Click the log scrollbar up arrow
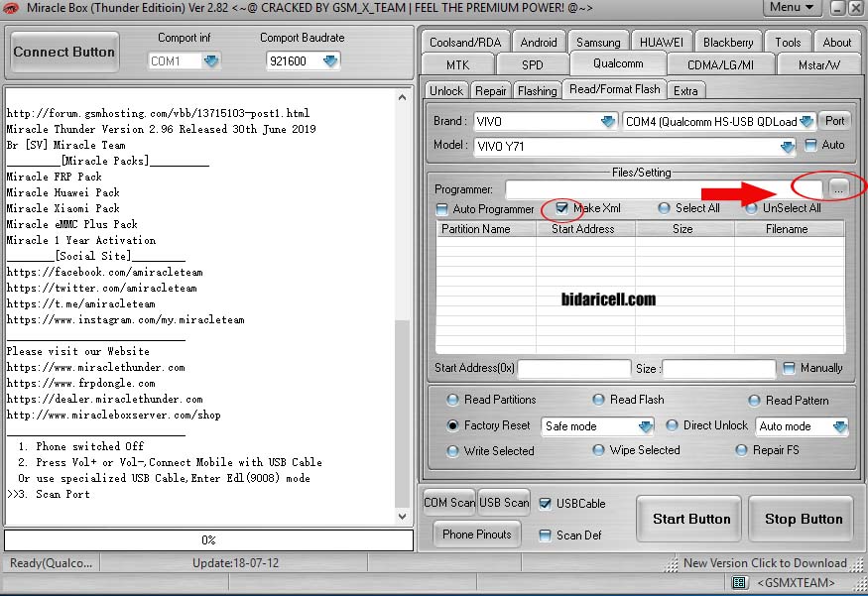The height and width of the screenshot is (596, 868). point(403,98)
